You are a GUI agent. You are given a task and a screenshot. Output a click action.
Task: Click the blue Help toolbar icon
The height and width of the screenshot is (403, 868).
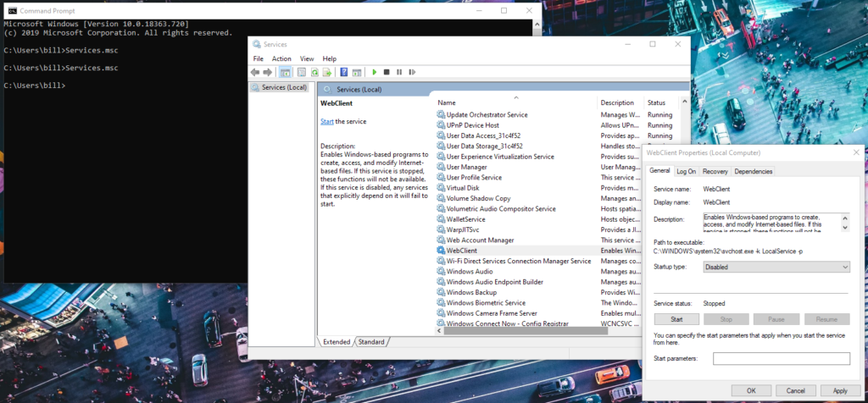tap(344, 73)
